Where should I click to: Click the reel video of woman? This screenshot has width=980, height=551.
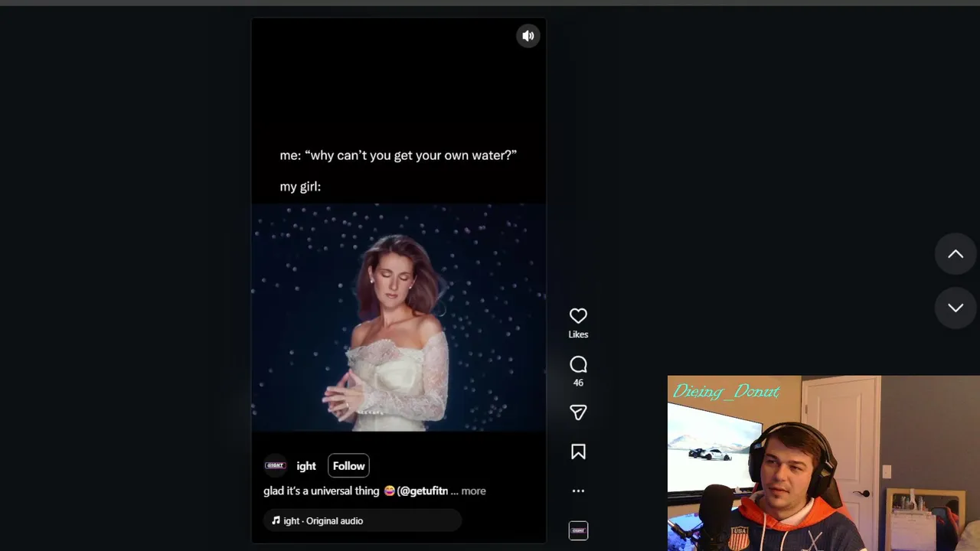pyautogui.click(x=399, y=318)
